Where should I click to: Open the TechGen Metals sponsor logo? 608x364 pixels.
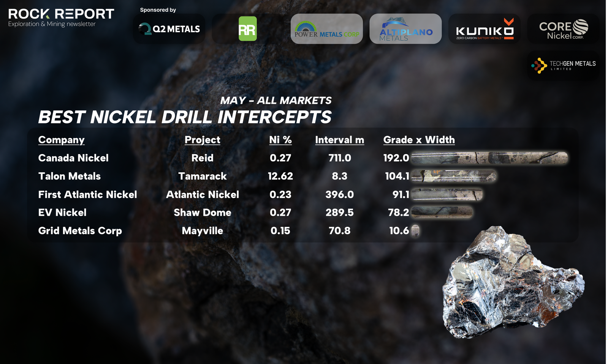pos(564,65)
